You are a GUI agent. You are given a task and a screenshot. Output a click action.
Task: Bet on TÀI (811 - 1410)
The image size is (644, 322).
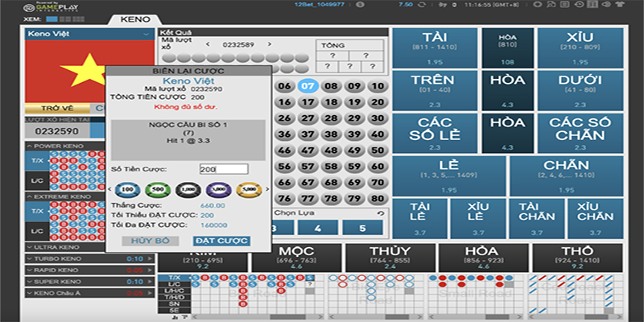pyautogui.click(x=435, y=48)
